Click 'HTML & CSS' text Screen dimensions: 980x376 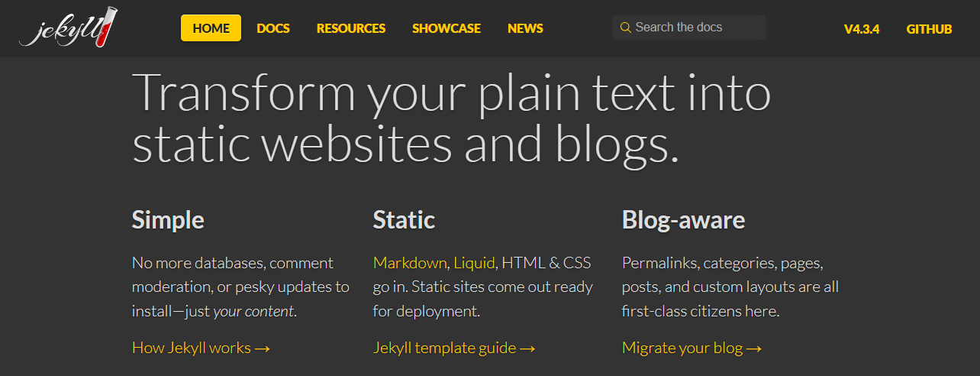coord(546,263)
